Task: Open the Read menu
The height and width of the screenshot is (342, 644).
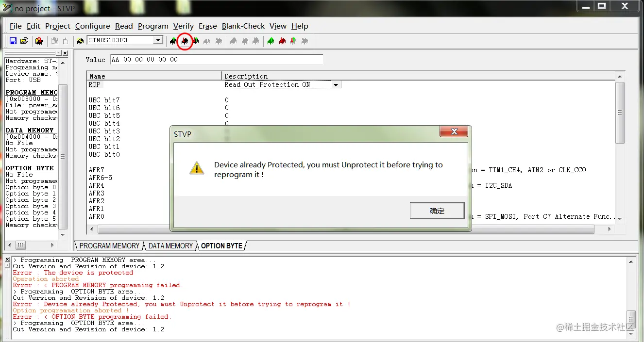Action: pos(124,26)
